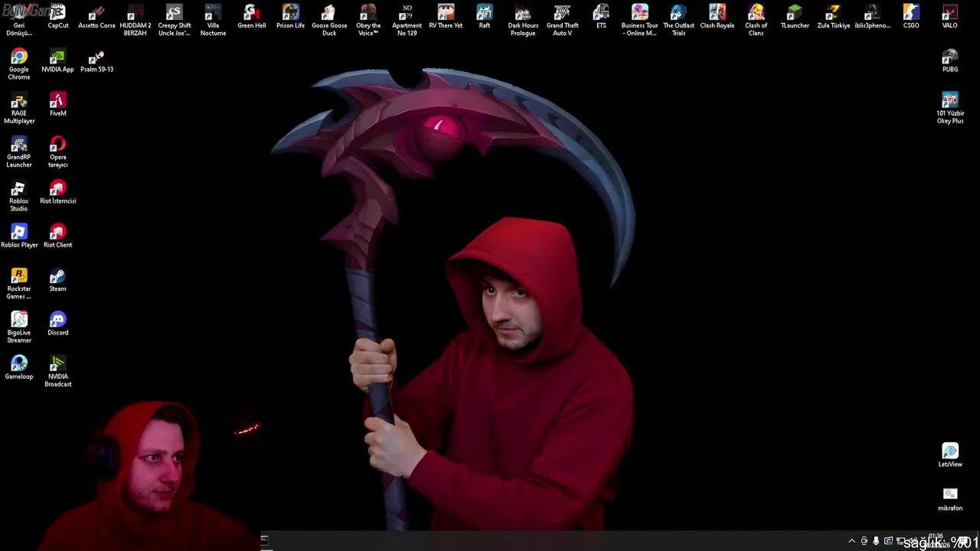Select the VALO desktop icon
The height and width of the screenshot is (551, 980).
coord(949,17)
